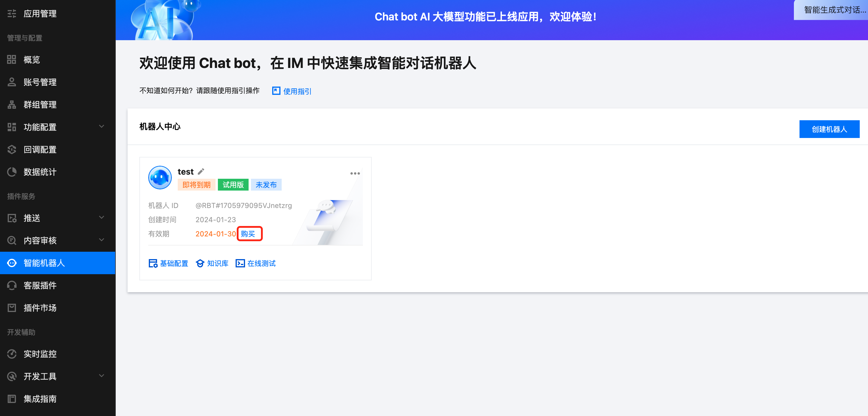Open the 使用指引 link
This screenshot has height=416, width=868.
[297, 91]
